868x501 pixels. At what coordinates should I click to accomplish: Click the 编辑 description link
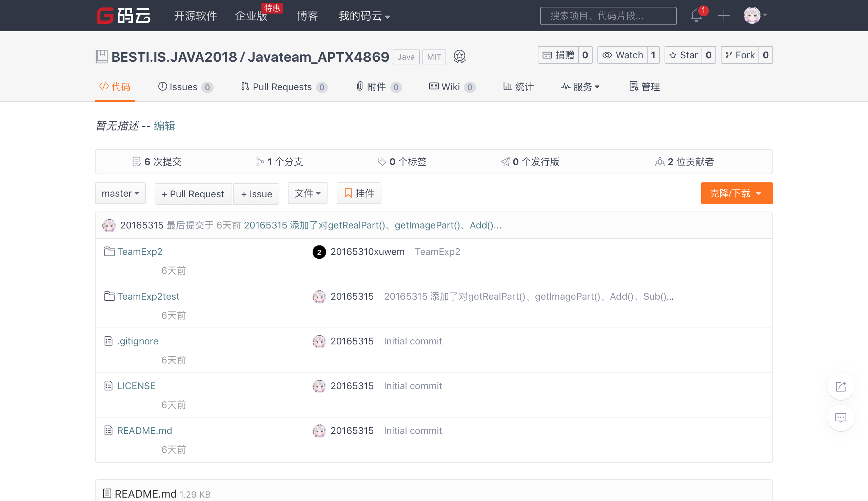(x=164, y=126)
